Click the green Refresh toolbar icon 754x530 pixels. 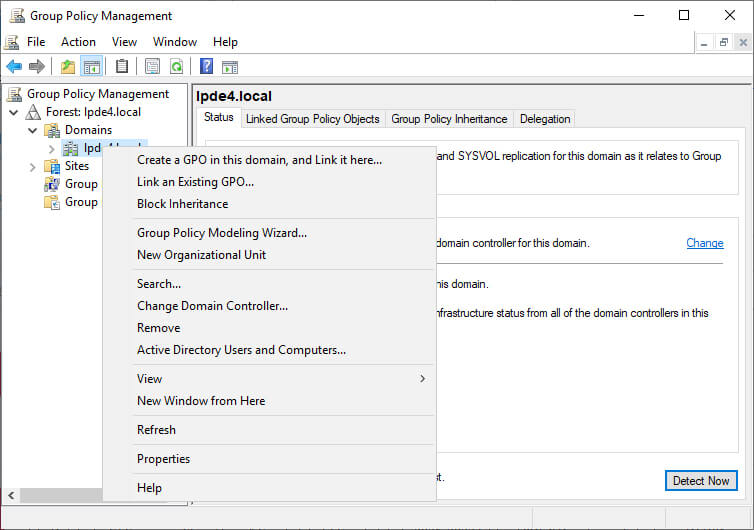[176, 66]
